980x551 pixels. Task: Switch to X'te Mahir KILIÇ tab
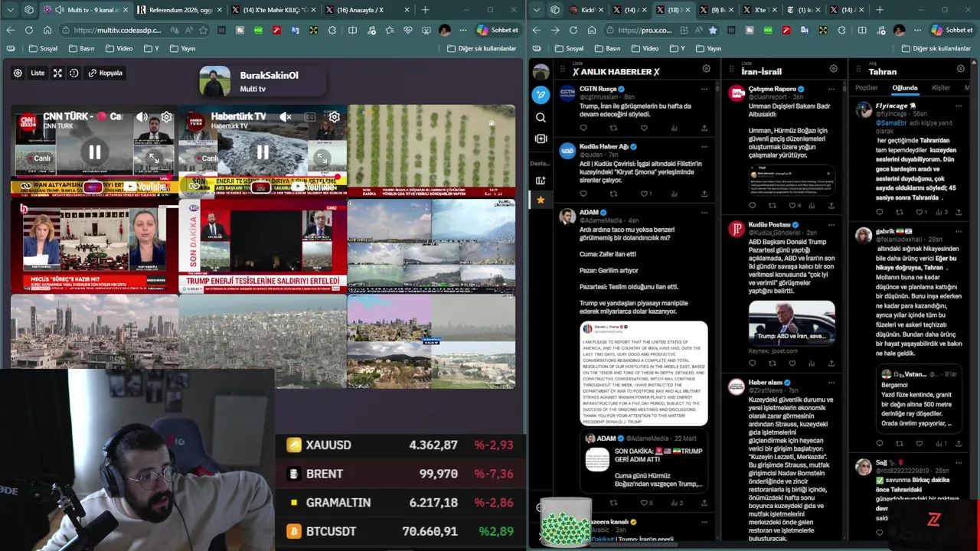click(275, 10)
